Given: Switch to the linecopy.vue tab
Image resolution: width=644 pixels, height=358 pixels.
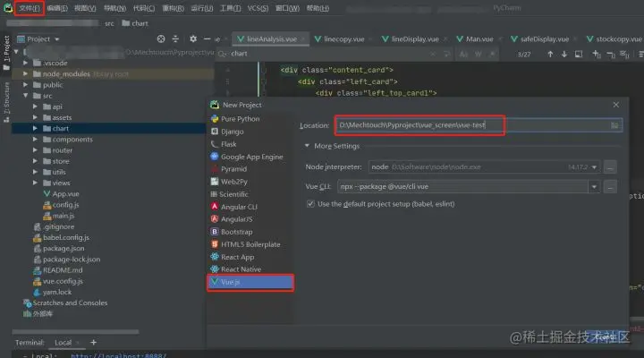Looking at the screenshot, I should click(x=343, y=39).
